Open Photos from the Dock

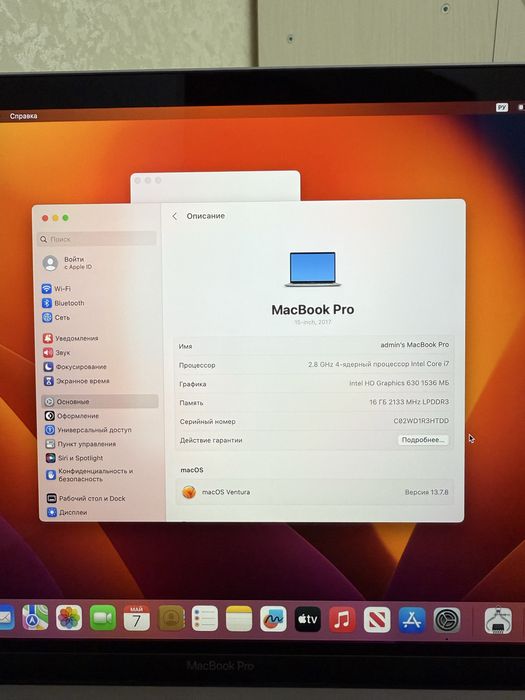[x=69, y=617]
